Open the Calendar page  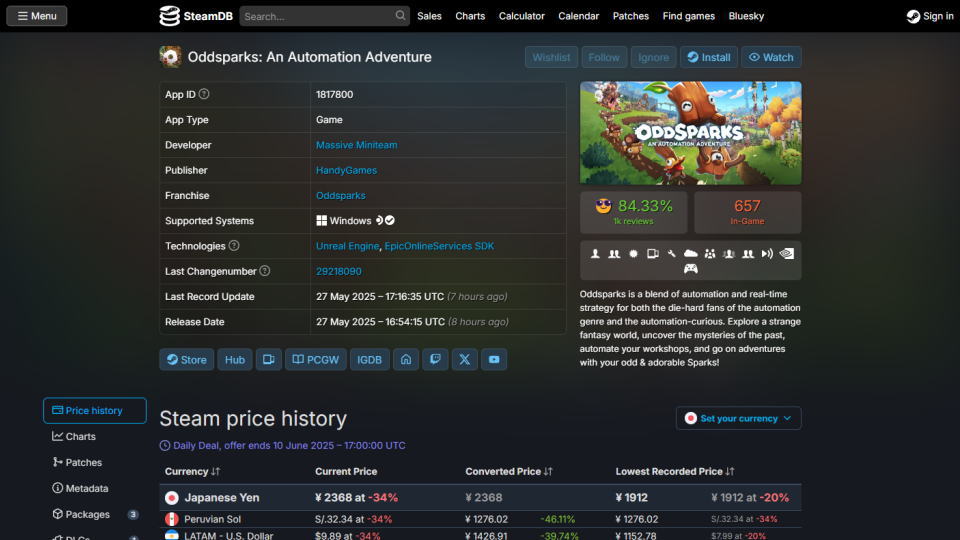(579, 16)
